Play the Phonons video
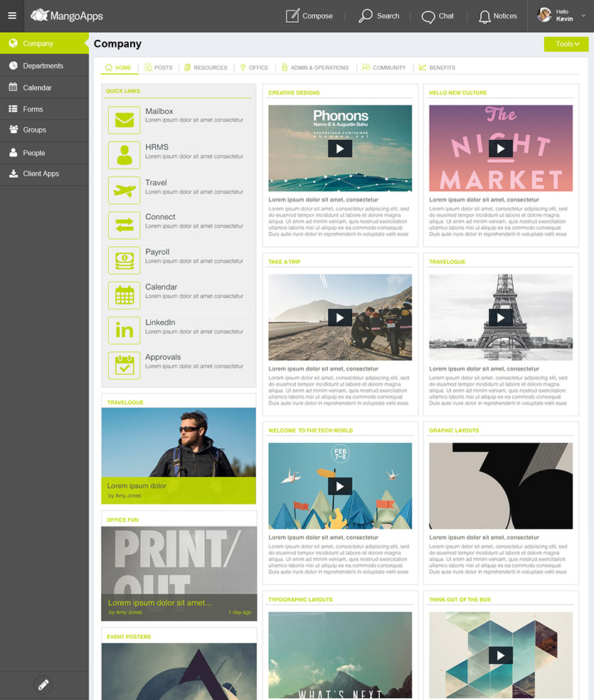Screen dimensions: 594x700 coord(340,149)
